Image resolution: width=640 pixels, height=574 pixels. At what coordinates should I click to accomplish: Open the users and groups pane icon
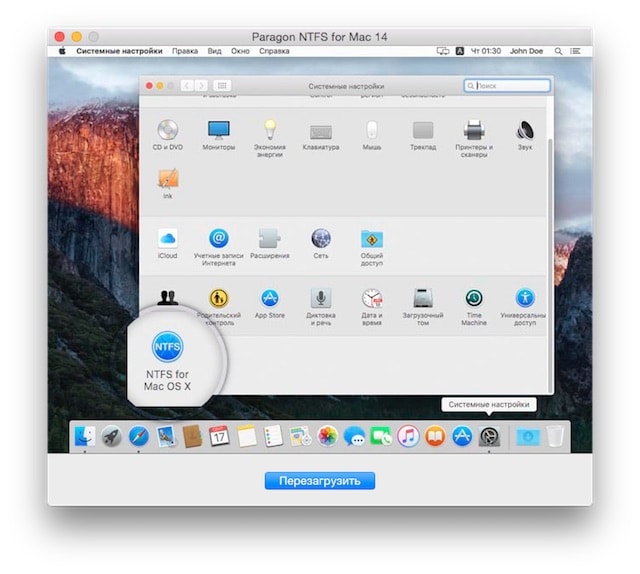pyautogui.click(x=168, y=298)
